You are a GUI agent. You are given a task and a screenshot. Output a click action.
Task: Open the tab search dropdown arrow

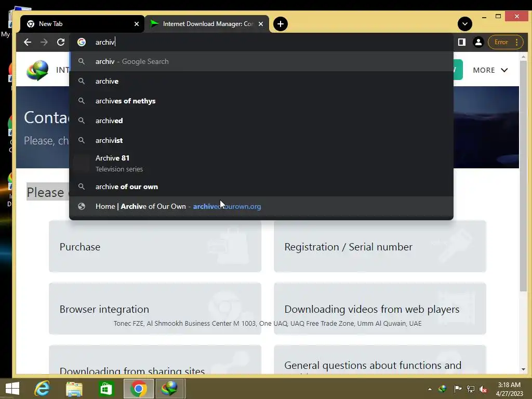(x=465, y=24)
